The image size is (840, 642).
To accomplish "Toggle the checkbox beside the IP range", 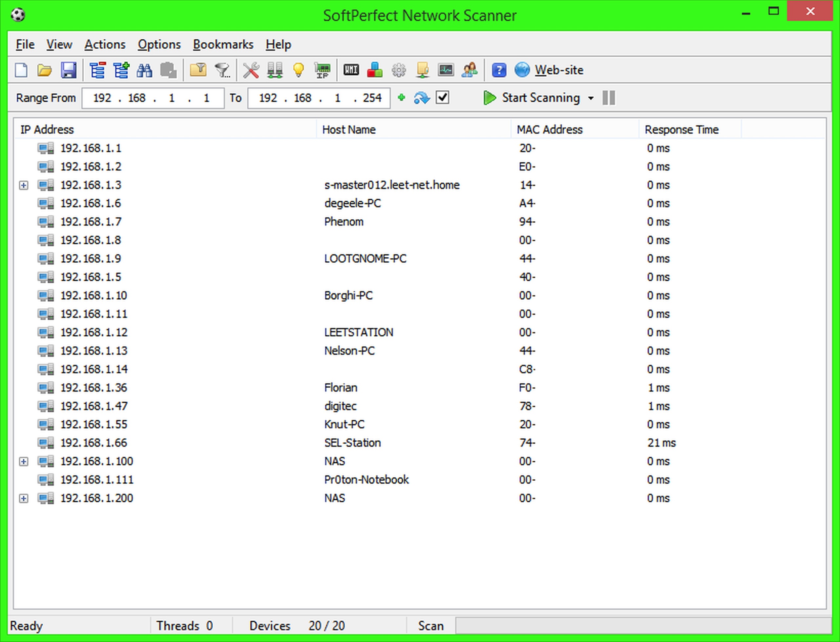I will pos(442,98).
